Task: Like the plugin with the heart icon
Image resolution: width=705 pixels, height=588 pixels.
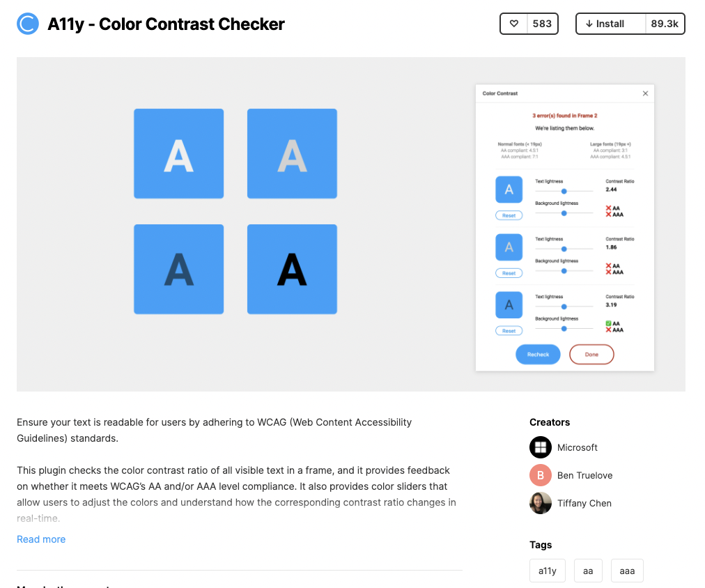Action: 514,24
